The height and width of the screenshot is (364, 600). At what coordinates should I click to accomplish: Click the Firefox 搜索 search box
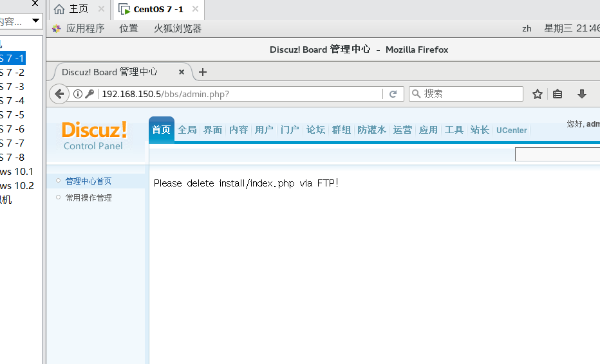[x=465, y=94]
